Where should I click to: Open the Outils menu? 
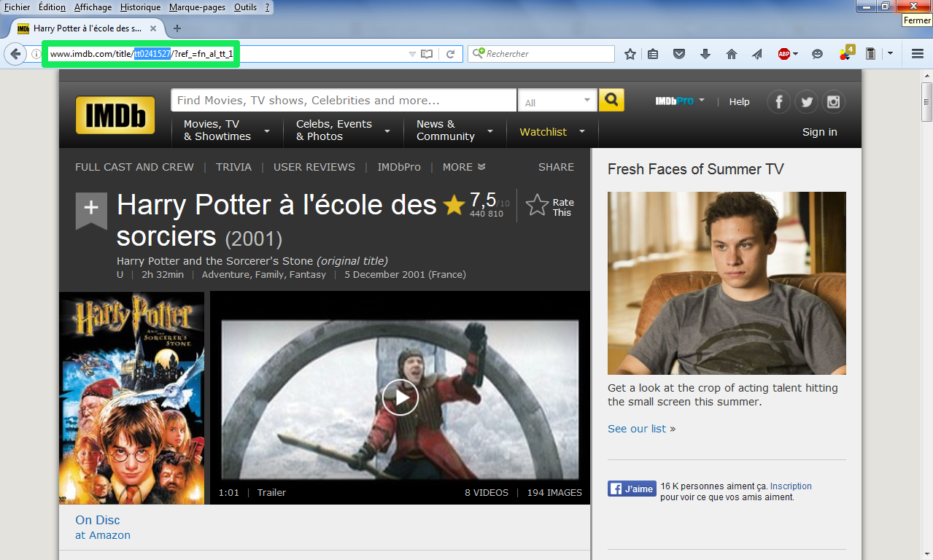(x=245, y=7)
